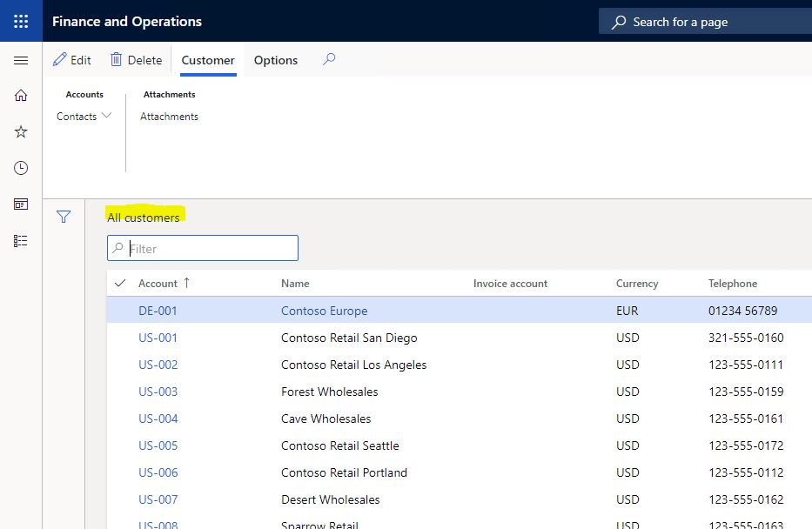Click telephone 321-555-0160

click(x=746, y=338)
